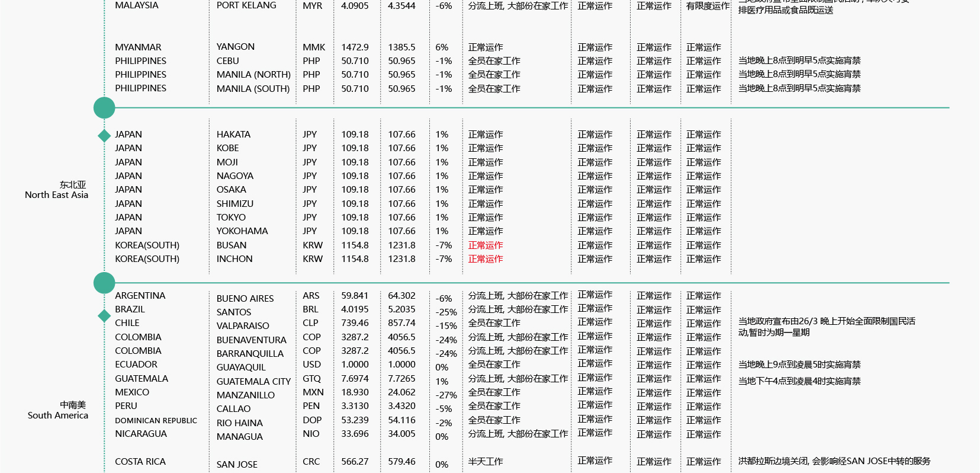Click the SANTOS port cell

point(234,312)
